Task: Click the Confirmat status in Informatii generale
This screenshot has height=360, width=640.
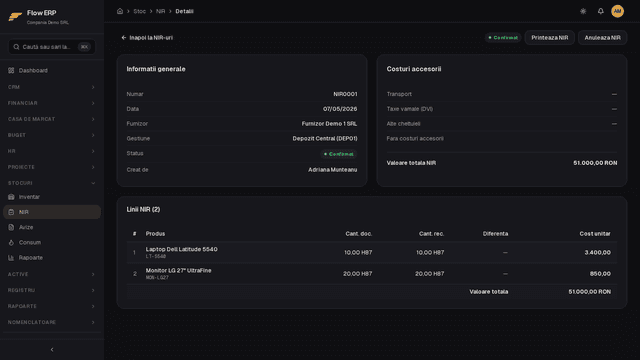Action: pos(338,154)
